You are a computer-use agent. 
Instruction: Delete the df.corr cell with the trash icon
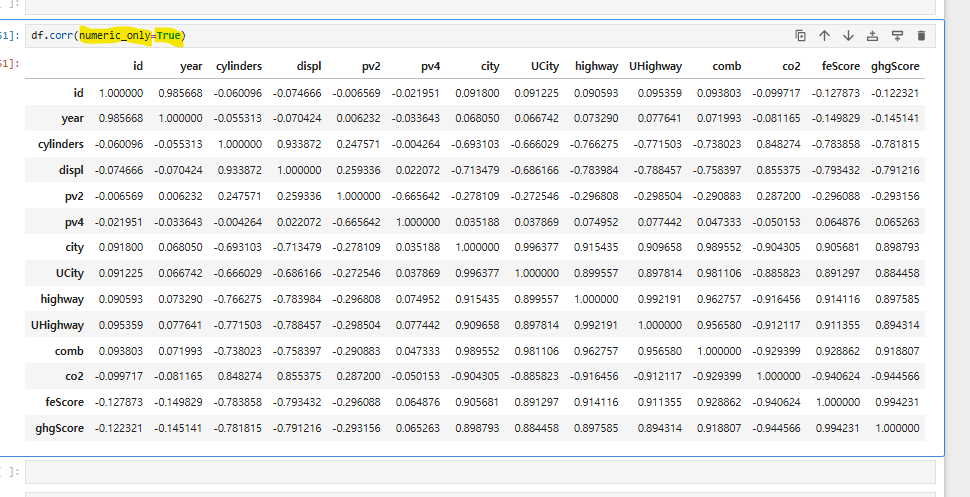point(921,36)
